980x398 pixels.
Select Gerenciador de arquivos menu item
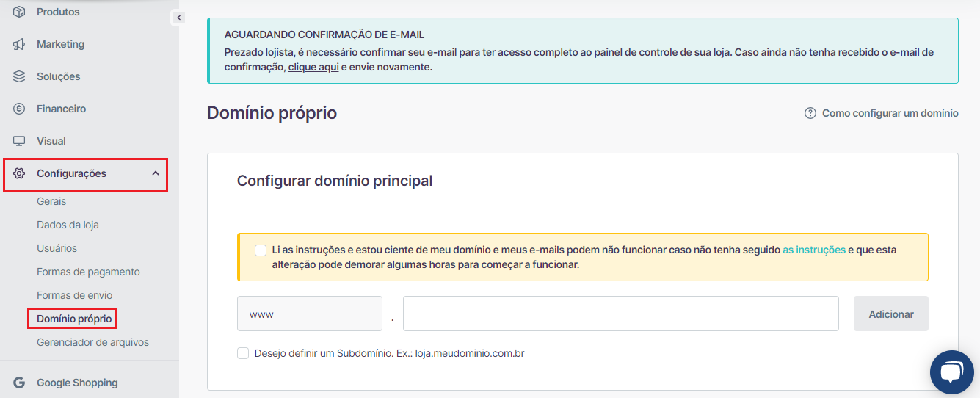point(92,342)
